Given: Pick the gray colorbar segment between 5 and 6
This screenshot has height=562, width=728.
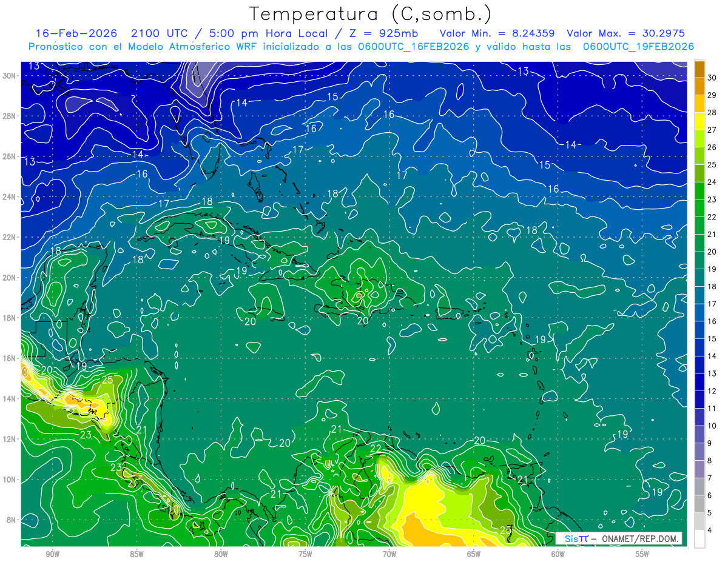Looking at the screenshot, I should coord(700,504).
